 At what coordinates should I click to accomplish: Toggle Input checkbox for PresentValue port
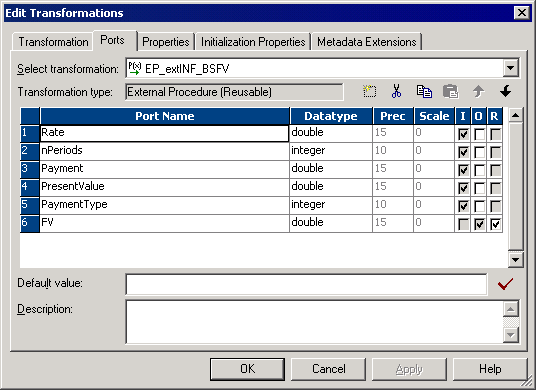pyautogui.click(x=463, y=188)
